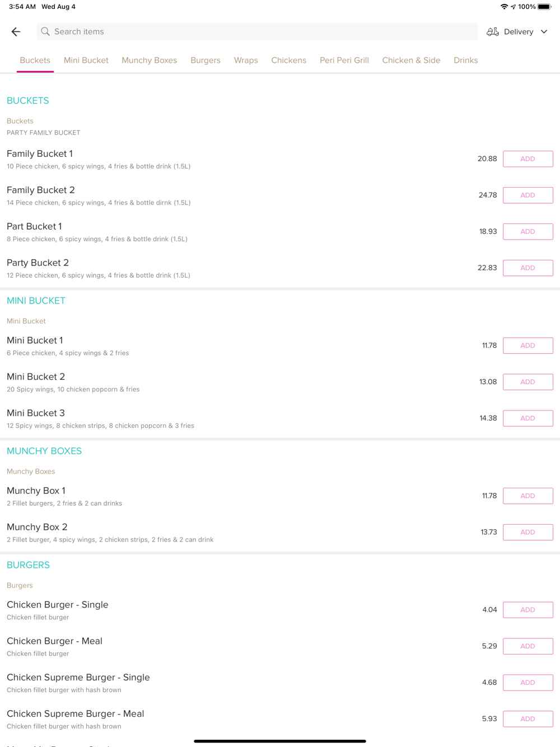Open the Delivery dropdown chevron
Image resolution: width=560 pixels, height=747 pixels.
(544, 32)
